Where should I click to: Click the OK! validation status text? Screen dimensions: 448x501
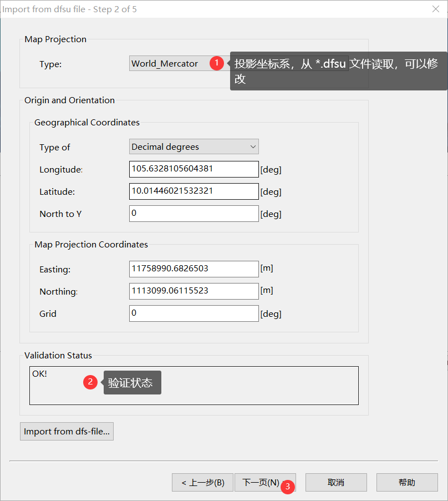[39, 374]
